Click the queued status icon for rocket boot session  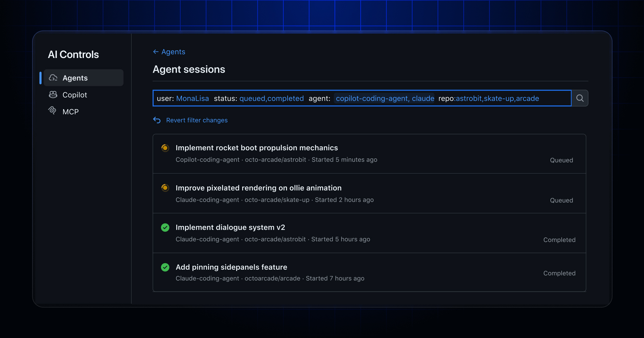point(165,148)
